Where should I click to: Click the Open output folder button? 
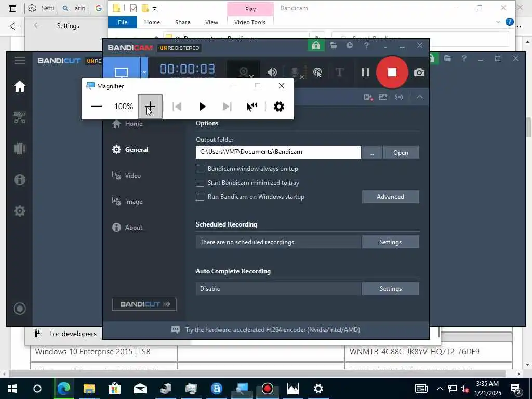[x=401, y=153]
